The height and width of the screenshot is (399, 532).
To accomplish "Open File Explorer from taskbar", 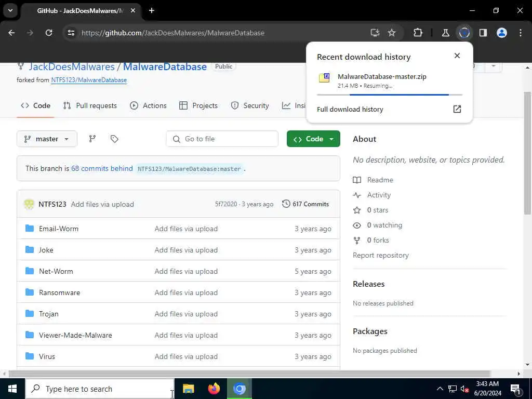I will click(188, 389).
